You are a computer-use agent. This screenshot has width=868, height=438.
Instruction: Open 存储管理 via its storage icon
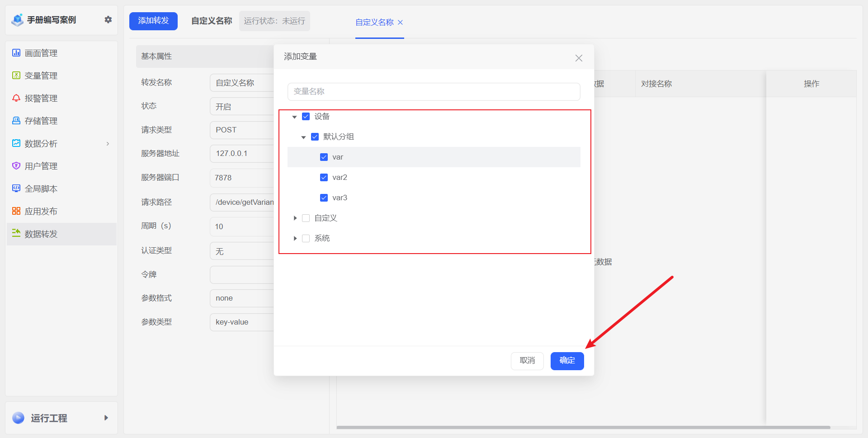16,121
